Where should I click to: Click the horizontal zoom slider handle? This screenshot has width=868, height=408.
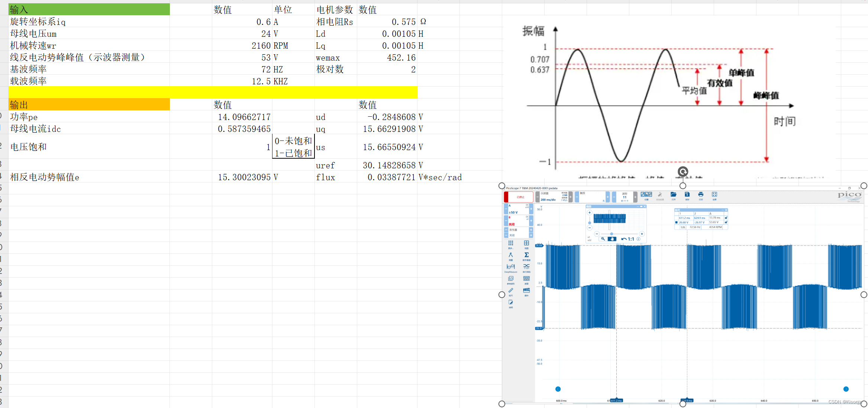pos(612,234)
